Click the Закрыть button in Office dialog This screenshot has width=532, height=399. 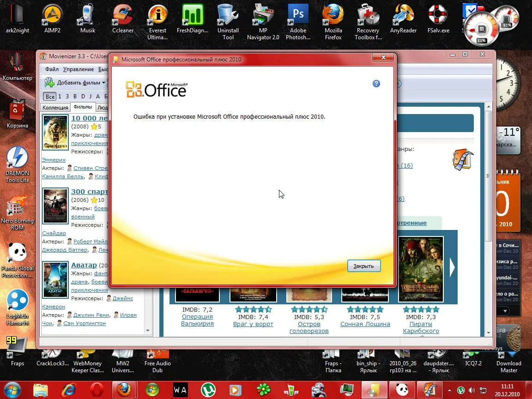pos(364,266)
